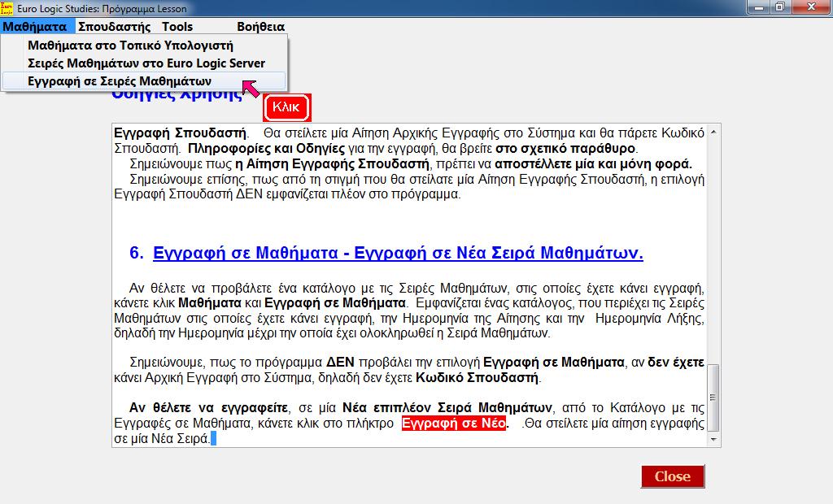Viewport: 833px width, 504px height.
Task: Click bold text Εγγραφή Σπουδαστή at top
Action: click(180, 133)
